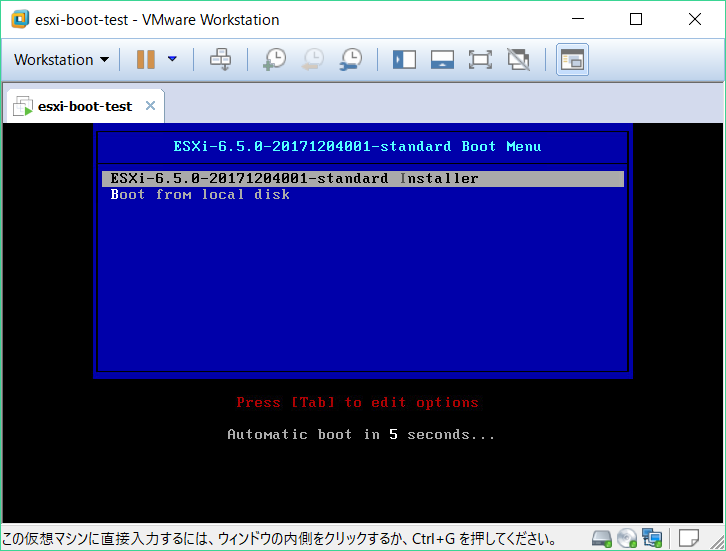Toggle the thumbnail bar view
Screen dimensions: 726x551
[442, 60]
